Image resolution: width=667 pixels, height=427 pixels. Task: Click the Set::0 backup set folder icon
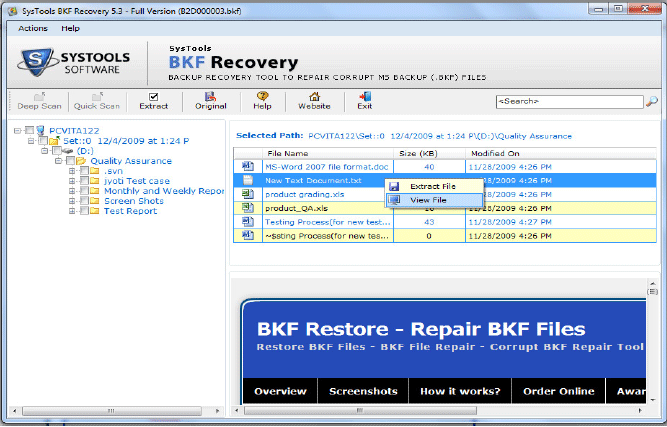point(54,141)
